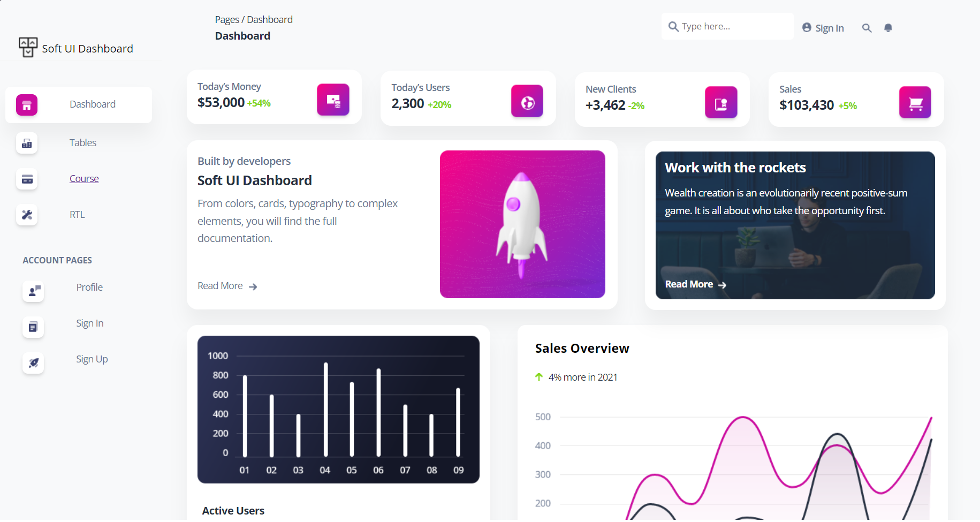
Task: Click the Tables icon in the sidebar
Action: [x=27, y=143]
